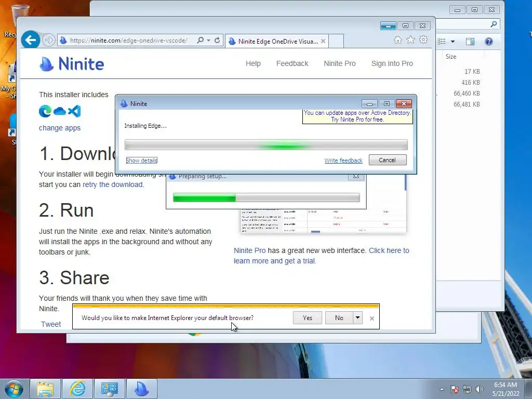Click the Visual Studio Code app icon

[x=74, y=111]
